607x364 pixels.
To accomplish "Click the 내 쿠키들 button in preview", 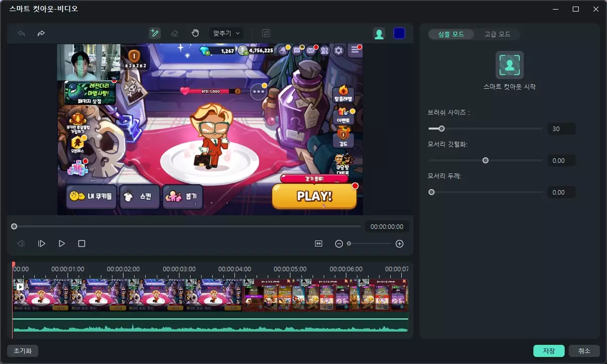I will point(91,196).
